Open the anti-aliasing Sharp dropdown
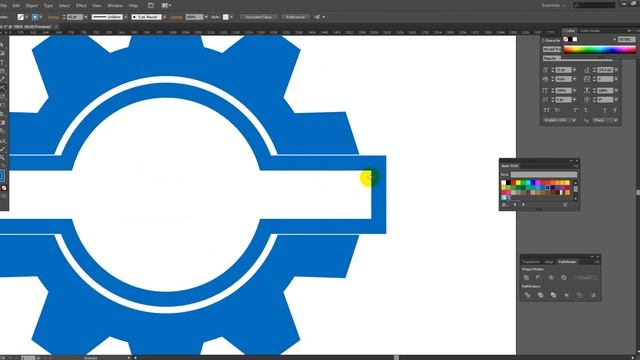This screenshot has width=640, height=360. pyautogui.click(x=605, y=120)
